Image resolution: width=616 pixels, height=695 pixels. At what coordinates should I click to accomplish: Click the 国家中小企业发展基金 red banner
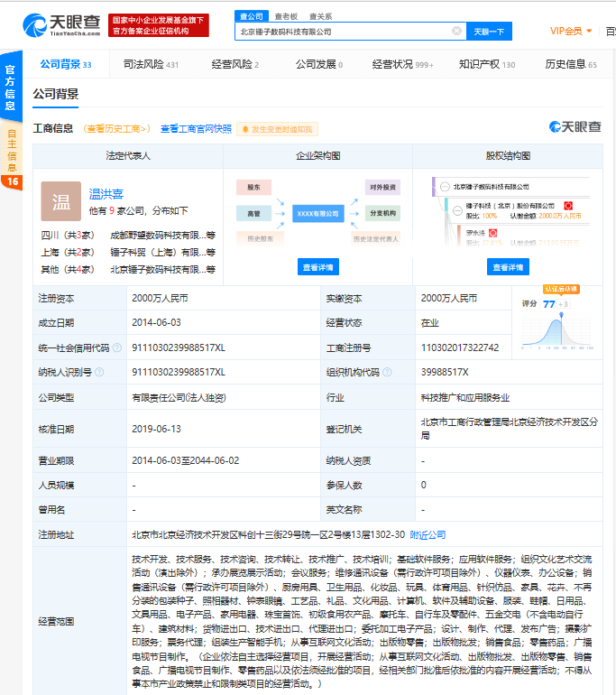coord(159,25)
